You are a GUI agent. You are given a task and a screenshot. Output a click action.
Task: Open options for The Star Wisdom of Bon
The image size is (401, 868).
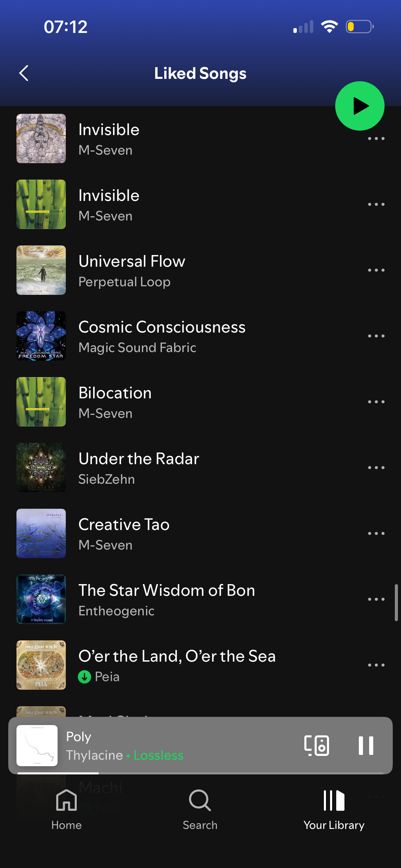click(x=376, y=599)
